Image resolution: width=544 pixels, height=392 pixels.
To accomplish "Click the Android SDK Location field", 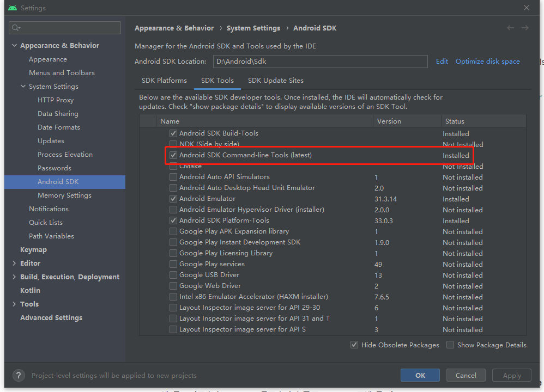I will pyautogui.click(x=320, y=62).
